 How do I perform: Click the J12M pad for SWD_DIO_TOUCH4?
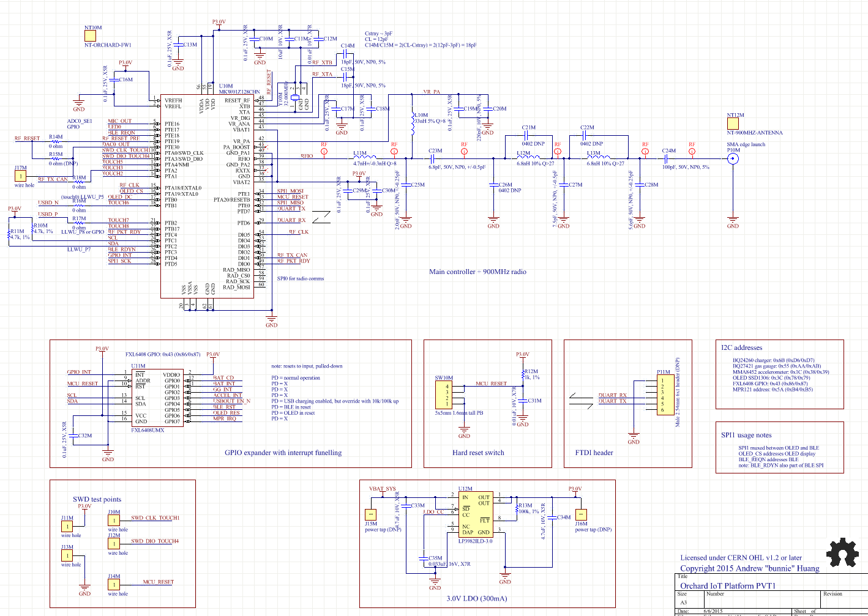[114, 544]
